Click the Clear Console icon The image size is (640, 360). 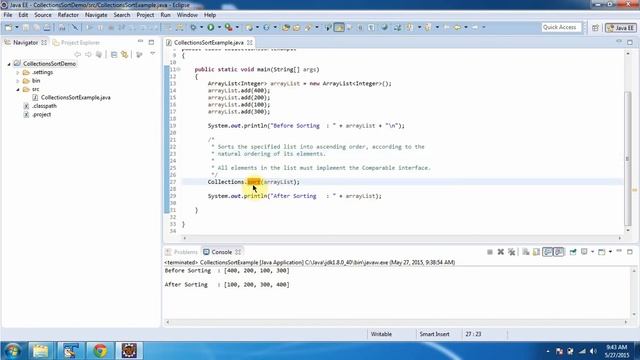[526, 252]
